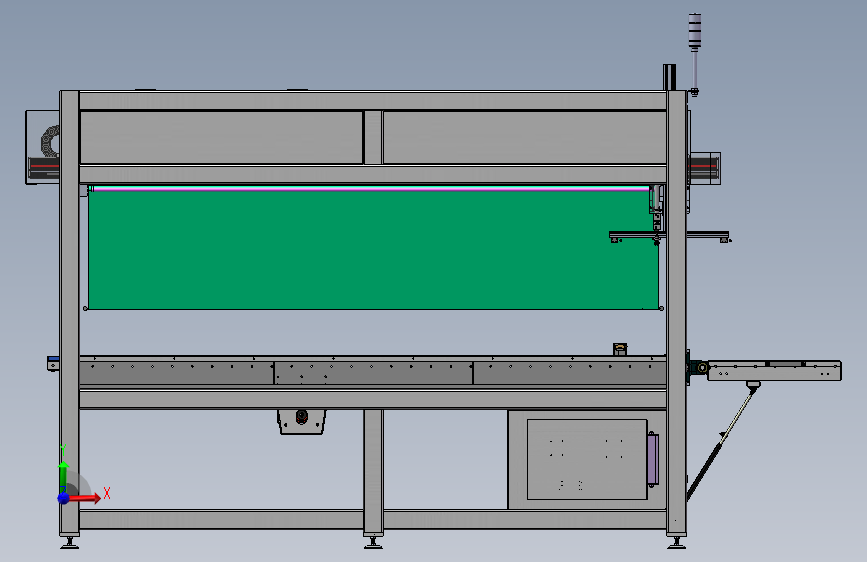Select the right leveling foot at the bottom
The width and height of the screenshot is (867, 562).
677,542
